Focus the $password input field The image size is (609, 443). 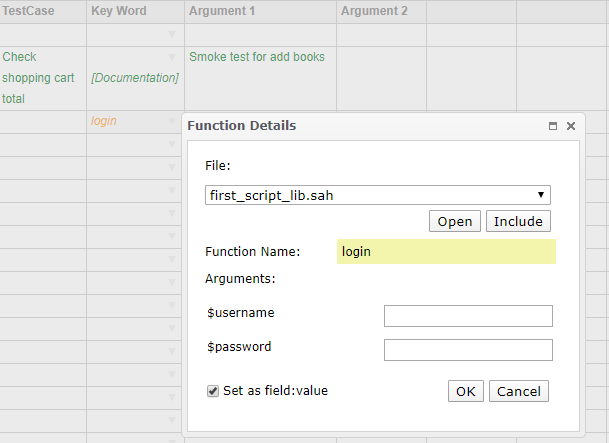pos(468,350)
